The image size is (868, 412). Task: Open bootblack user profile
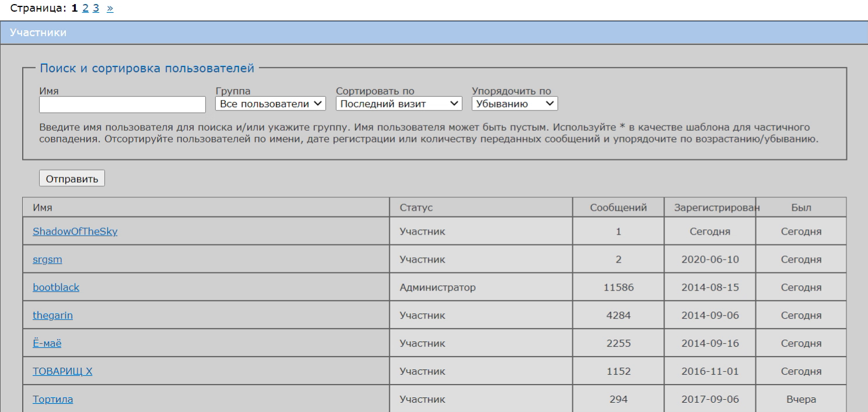click(x=56, y=288)
